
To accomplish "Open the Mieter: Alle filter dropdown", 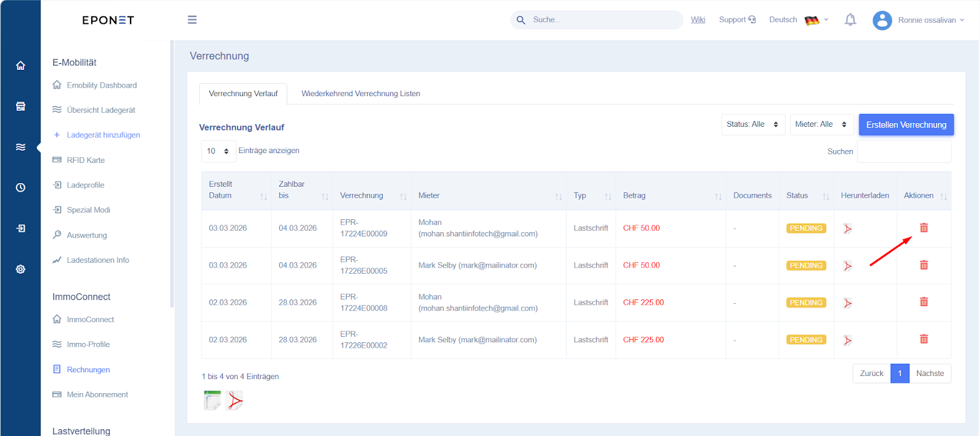I will coord(821,124).
